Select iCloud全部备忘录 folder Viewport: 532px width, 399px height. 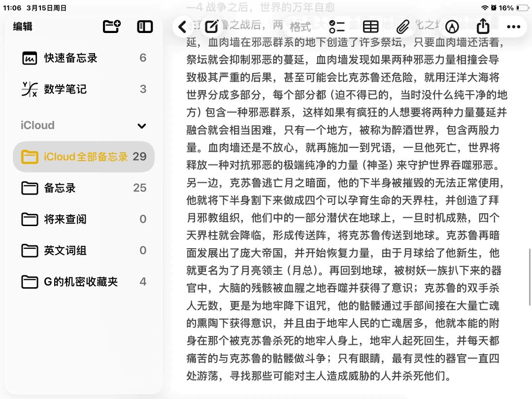pyautogui.click(x=84, y=157)
